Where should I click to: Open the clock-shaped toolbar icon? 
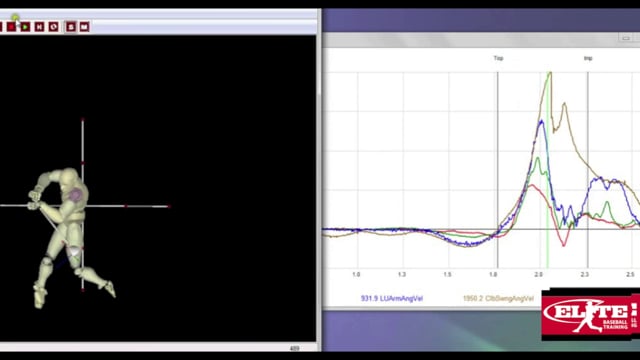pyautogui.click(x=53, y=27)
